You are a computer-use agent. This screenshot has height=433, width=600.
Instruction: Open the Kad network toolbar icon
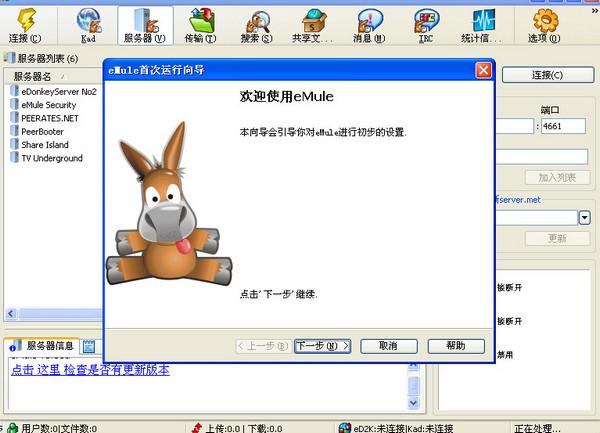coord(88,20)
